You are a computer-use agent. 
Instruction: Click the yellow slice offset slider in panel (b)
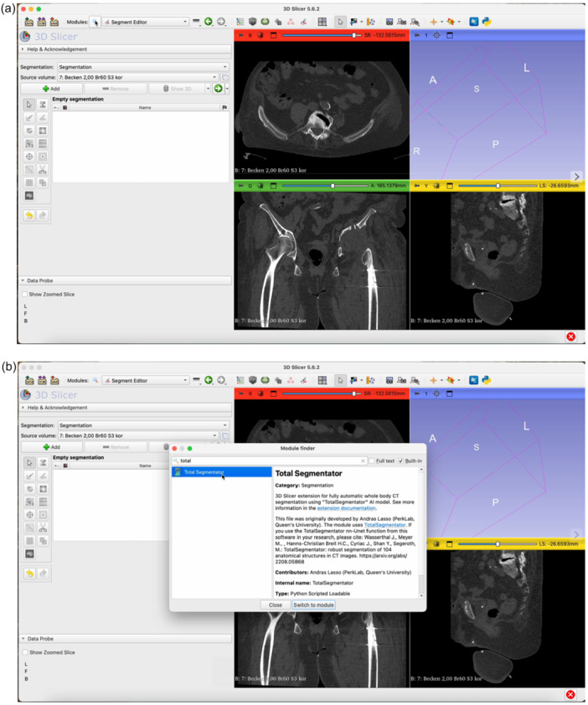(x=498, y=544)
